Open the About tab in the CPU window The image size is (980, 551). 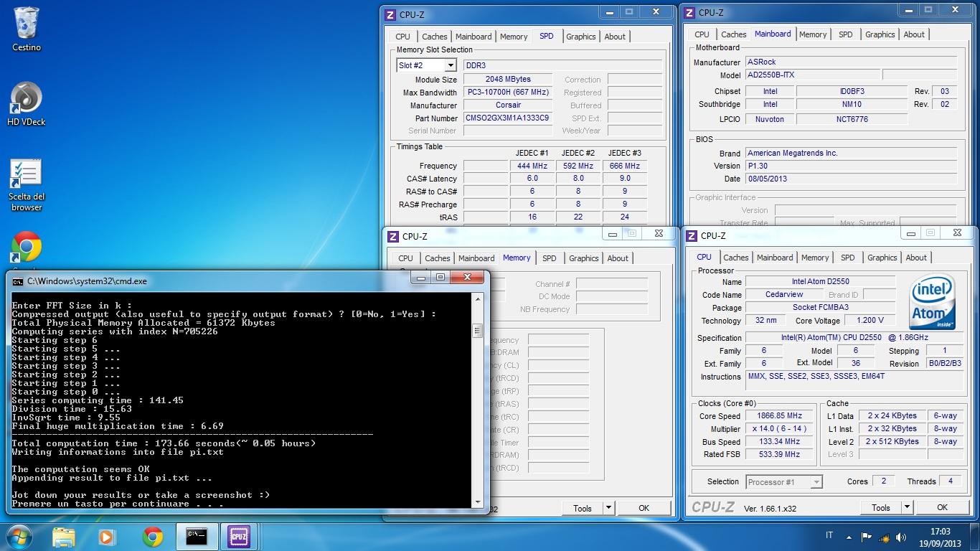[x=916, y=258]
